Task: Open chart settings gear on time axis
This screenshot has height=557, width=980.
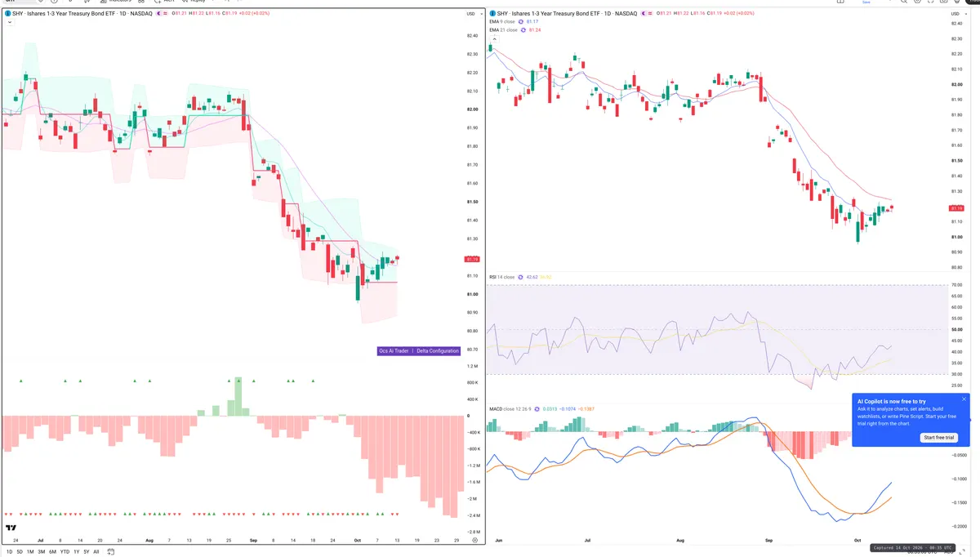Action: (474, 541)
